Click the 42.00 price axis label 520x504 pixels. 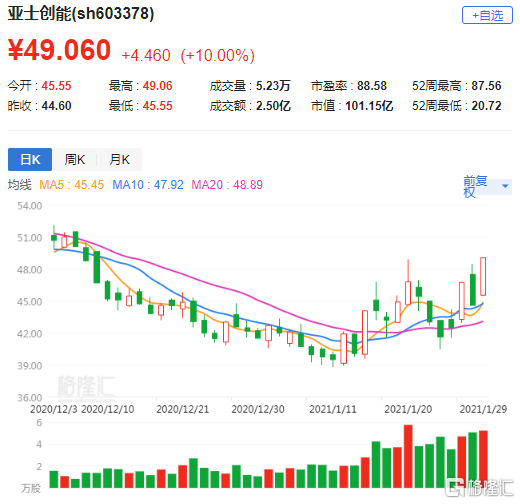tap(30, 334)
